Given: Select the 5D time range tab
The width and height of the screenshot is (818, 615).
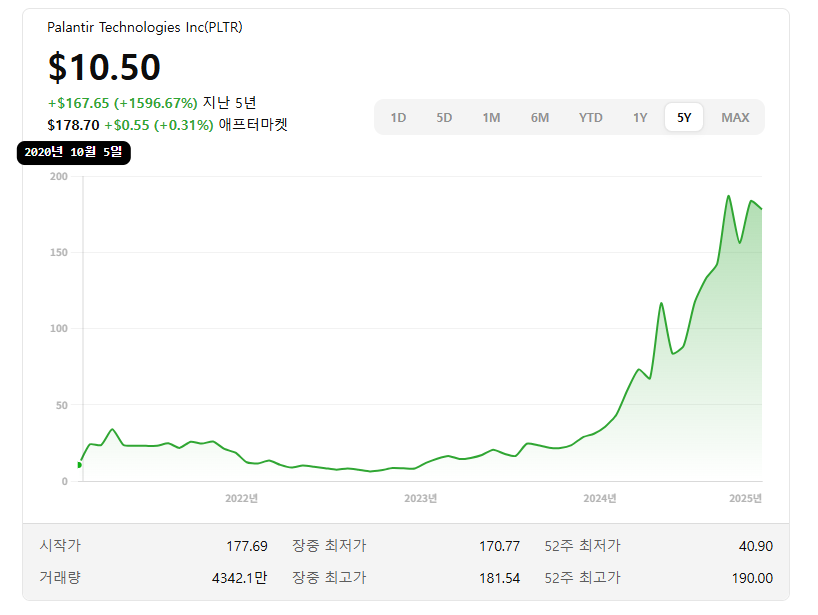Looking at the screenshot, I should coord(444,117).
